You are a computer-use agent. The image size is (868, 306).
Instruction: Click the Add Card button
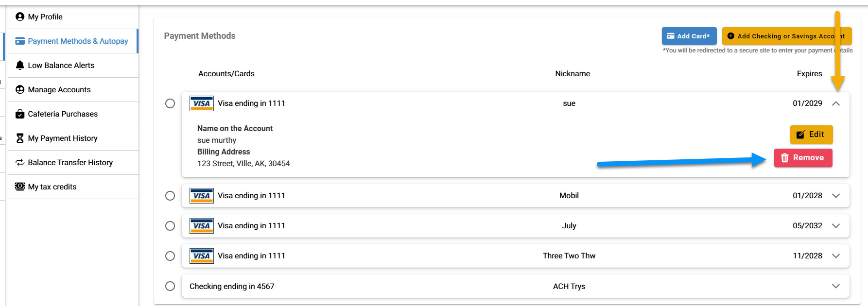[x=689, y=35]
